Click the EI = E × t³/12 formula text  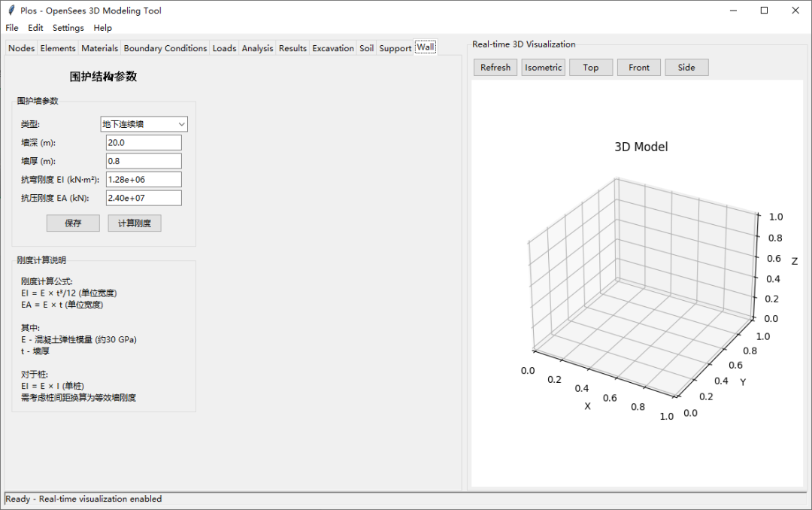(x=69, y=293)
